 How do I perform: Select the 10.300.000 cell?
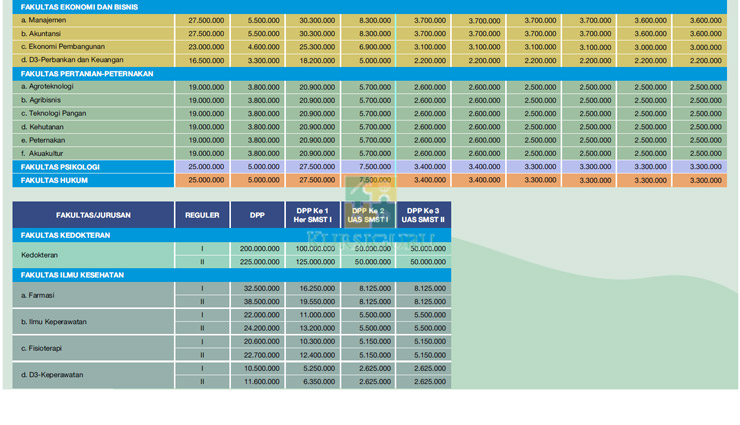coord(317,342)
